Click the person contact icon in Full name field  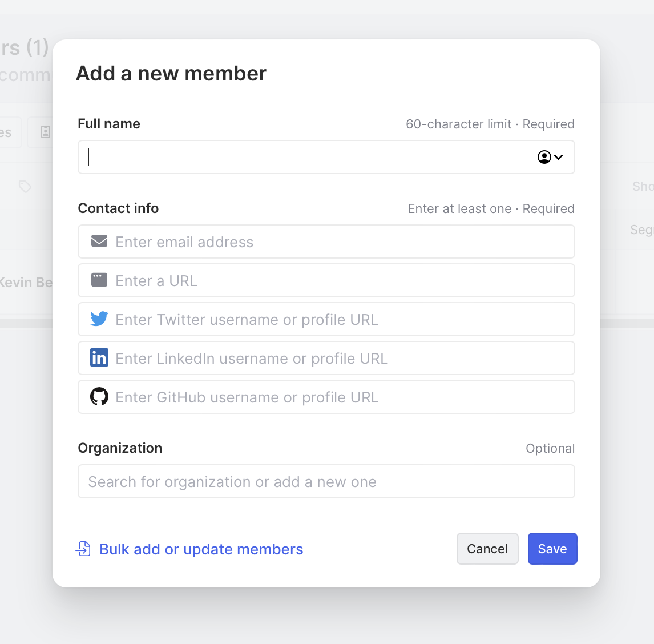coord(544,157)
